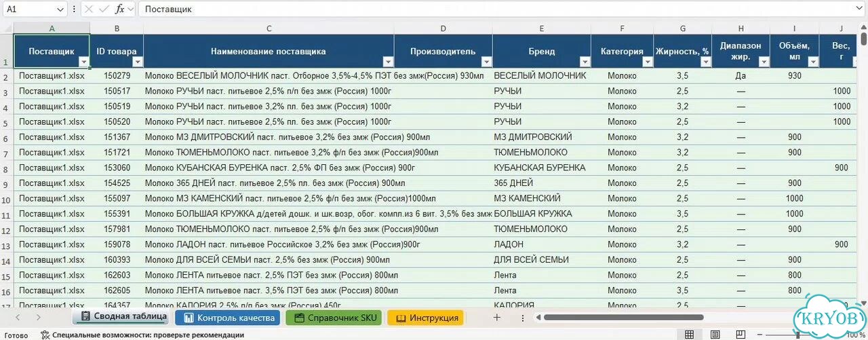Select brand cell МЗ ДМИТРОВСКИЙ
The width and height of the screenshot is (868, 340).
click(542, 137)
